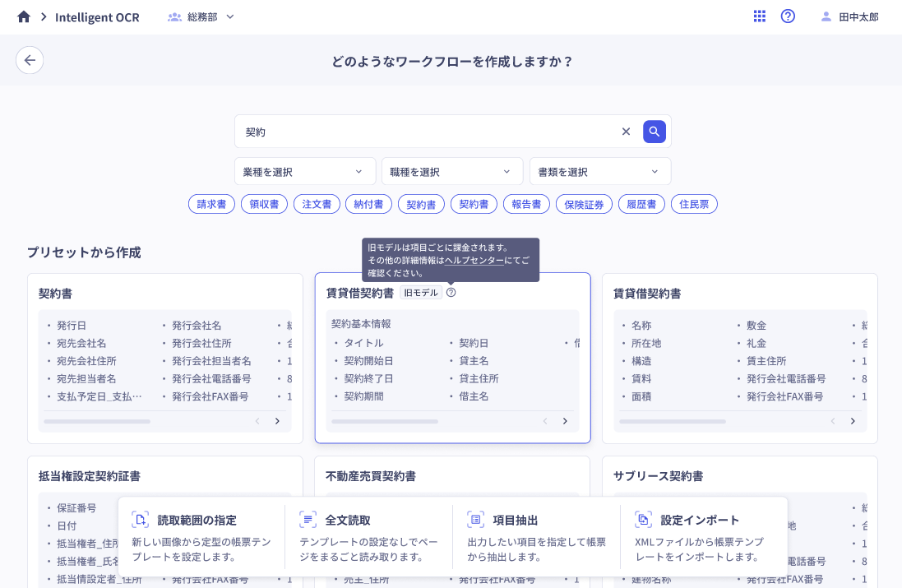Open the ヘルプセンター link in tooltip
This screenshot has width=902, height=588.
click(474, 260)
